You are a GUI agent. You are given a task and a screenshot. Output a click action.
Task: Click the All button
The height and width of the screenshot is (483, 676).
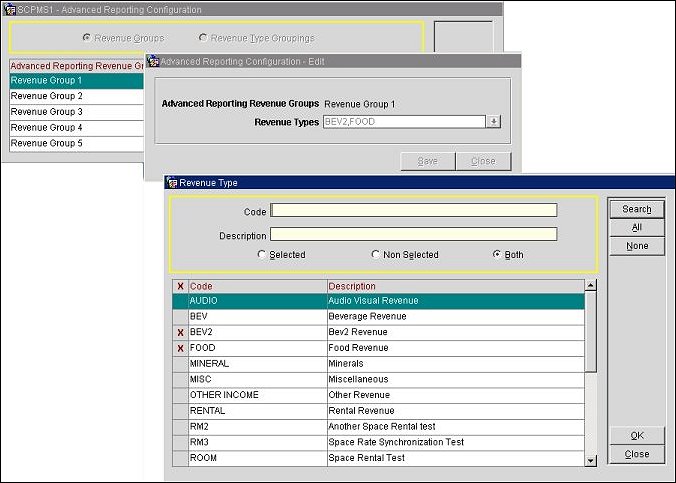click(x=637, y=228)
